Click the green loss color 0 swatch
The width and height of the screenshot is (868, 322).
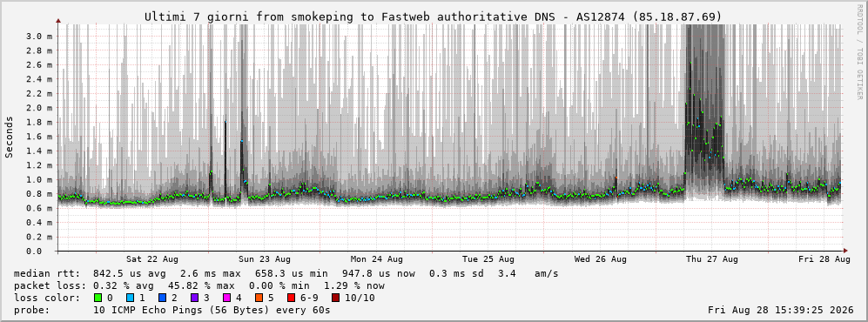[98, 298]
